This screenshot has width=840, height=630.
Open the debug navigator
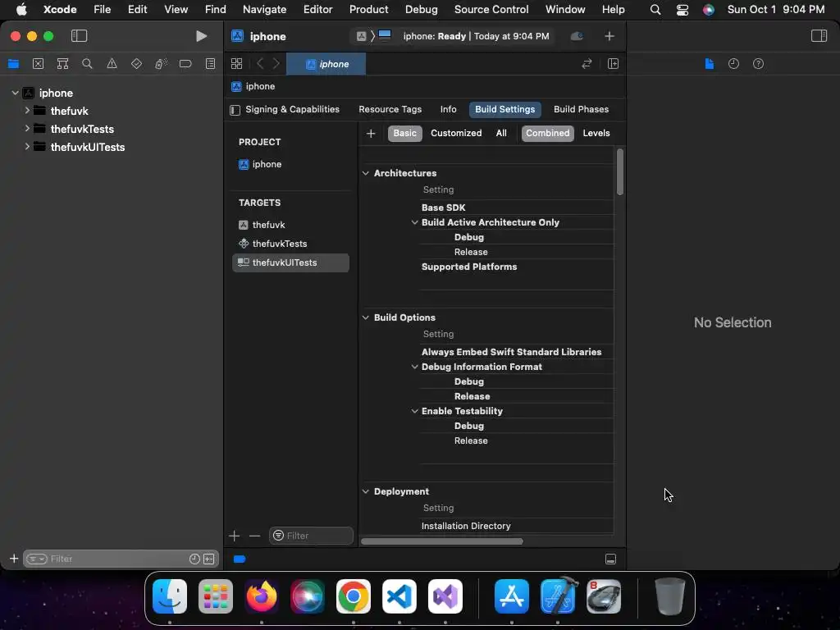pyautogui.click(x=161, y=64)
